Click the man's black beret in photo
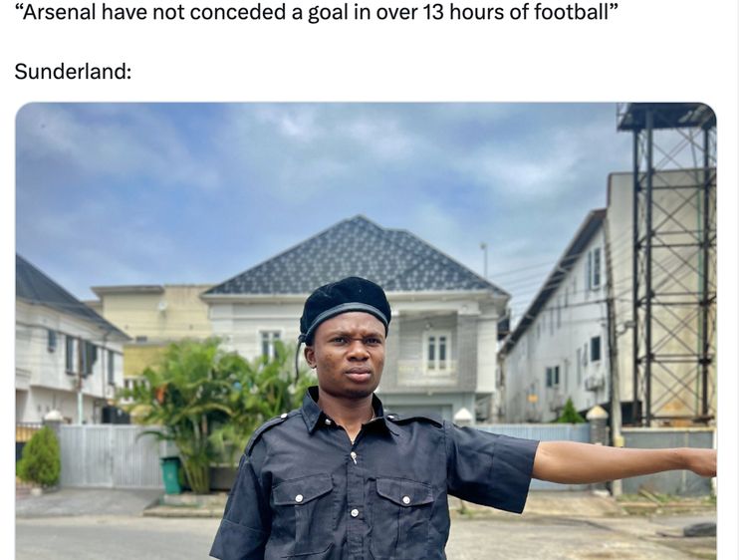The height and width of the screenshot is (560, 747). pyautogui.click(x=345, y=305)
